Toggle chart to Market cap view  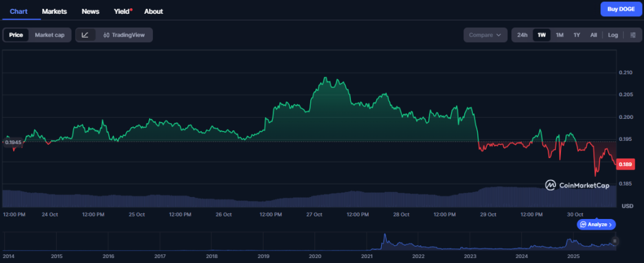point(49,35)
